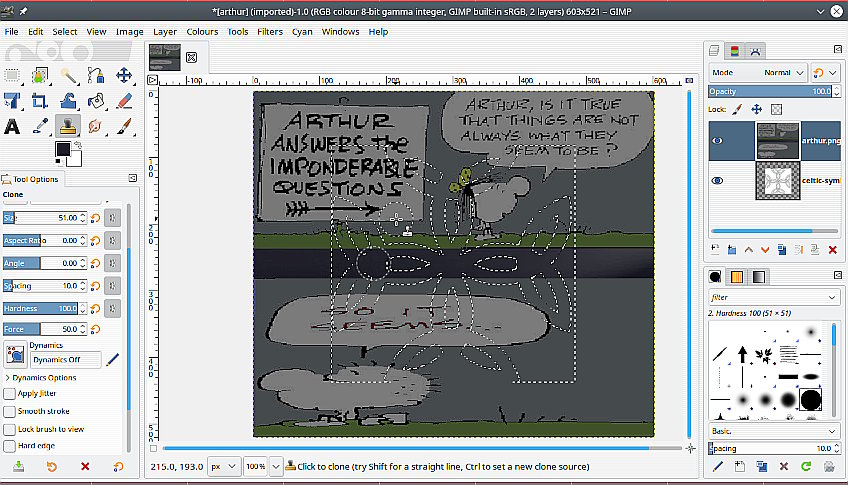Viewport: 848px width, 485px height.
Task: Open the Edit menu
Action: pos(36,32)
